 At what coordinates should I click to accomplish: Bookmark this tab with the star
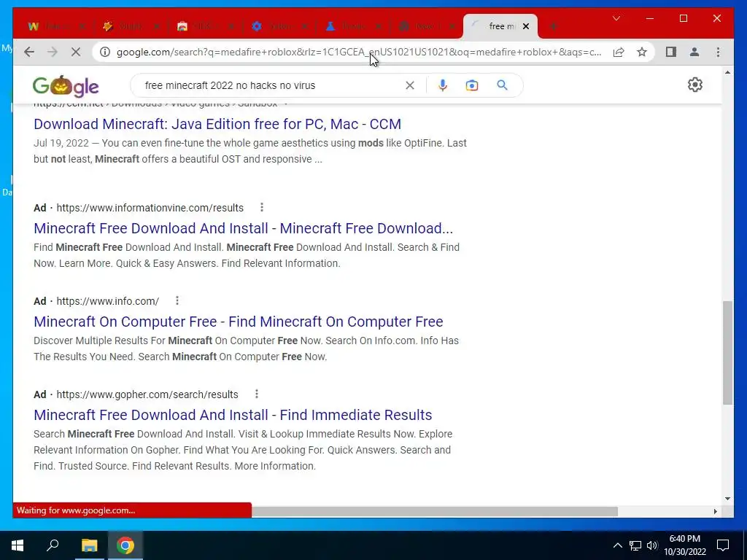[642, 52]
